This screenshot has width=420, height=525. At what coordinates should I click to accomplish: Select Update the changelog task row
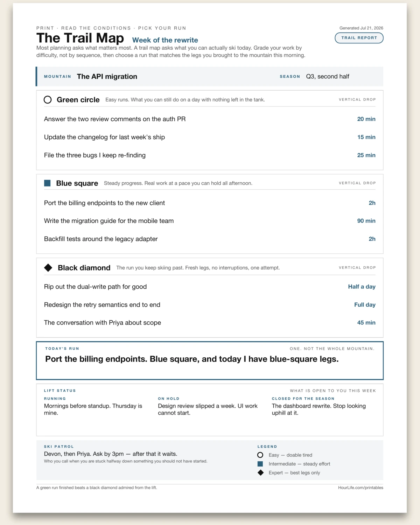(x=210, y=137)
